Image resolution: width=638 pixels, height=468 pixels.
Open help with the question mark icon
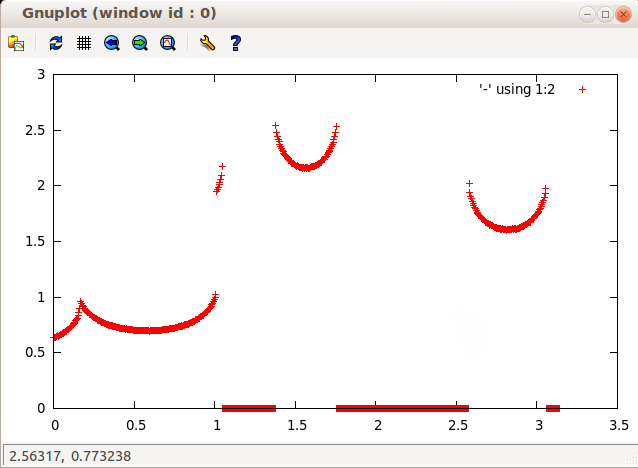pyautogui.click(x=235, y=43)
